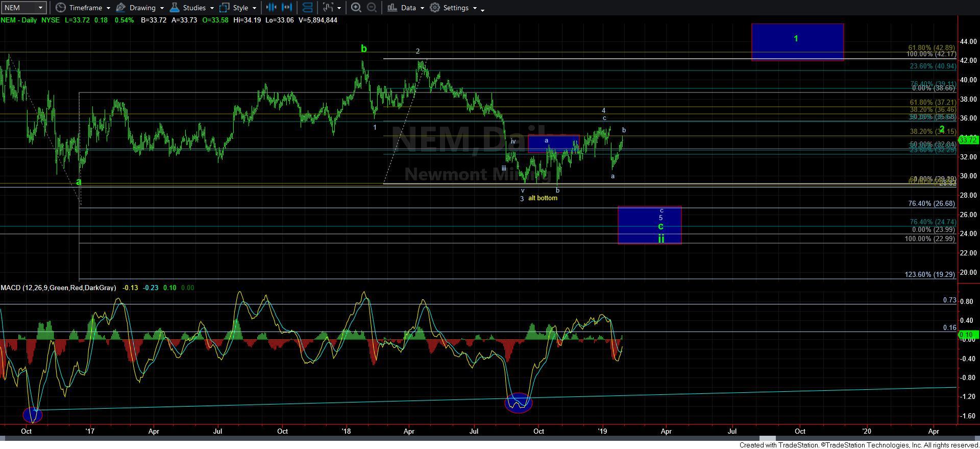This screenshot has width=980, height=449.
Task: Click the pointer tracking mode icon
Action: pos(328,8)
